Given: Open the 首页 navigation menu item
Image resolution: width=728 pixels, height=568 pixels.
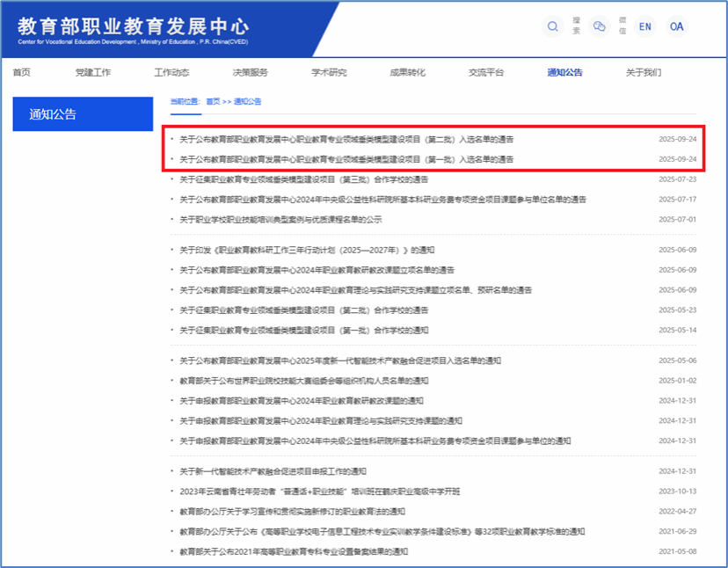Looking at the screenshot, I should click(x=22, y=73).
